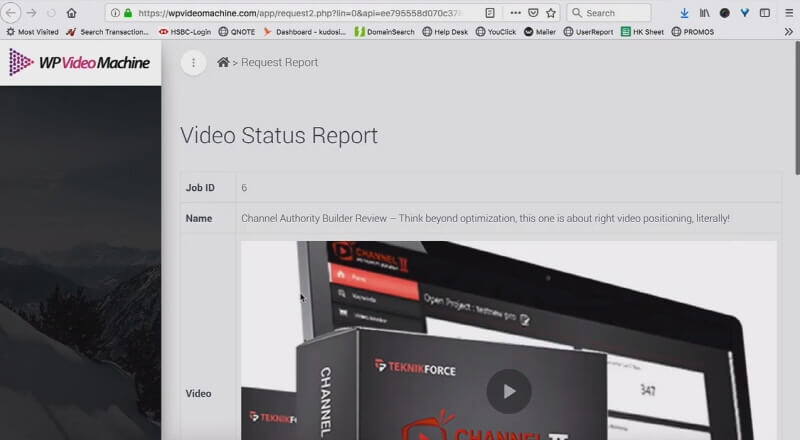This screenshot has width=800, height=440.
Task: Click the dark round extension icon
Action: coord(724,13)
